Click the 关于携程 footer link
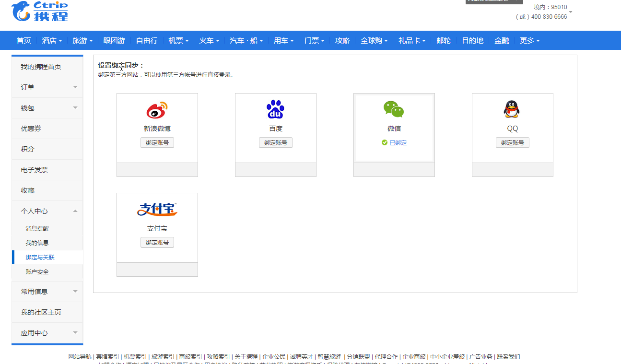 click(246, 357)
